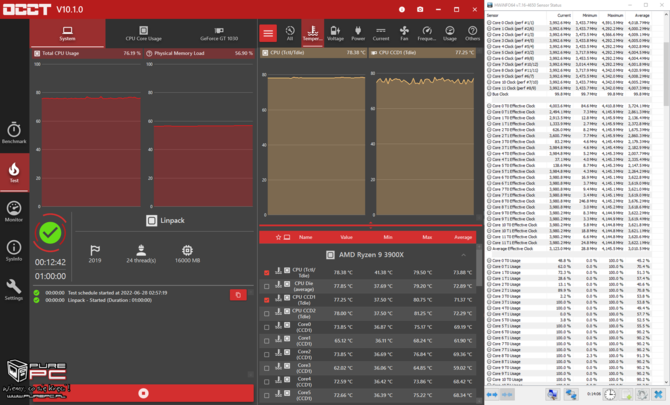Select Average Effective Clock row in HWiNFO

(569, 249)
